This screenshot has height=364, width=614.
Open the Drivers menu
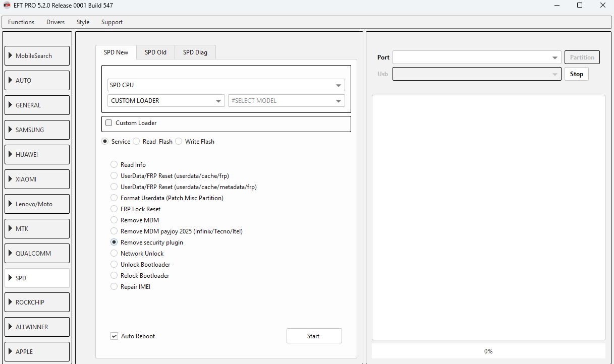[x=55, y=22]
